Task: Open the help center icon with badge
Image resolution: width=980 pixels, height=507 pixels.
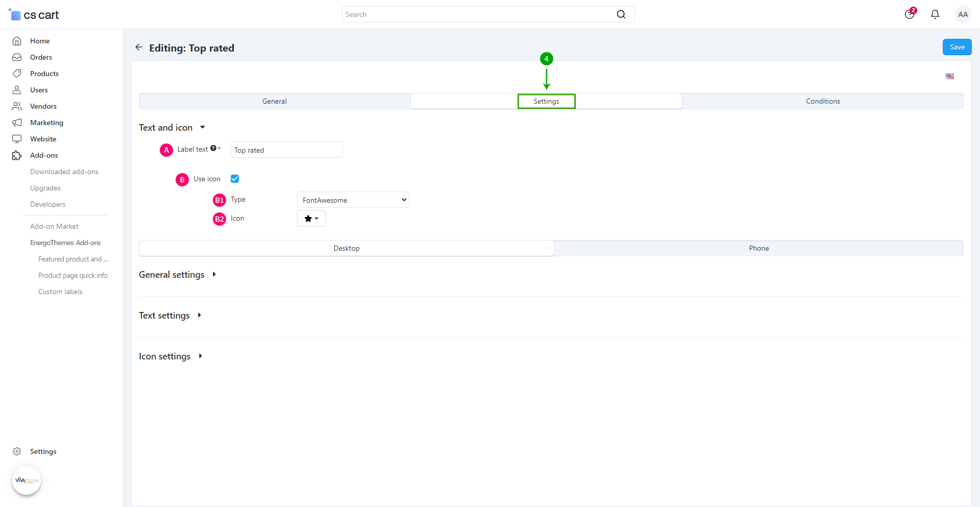Action: 910,14
